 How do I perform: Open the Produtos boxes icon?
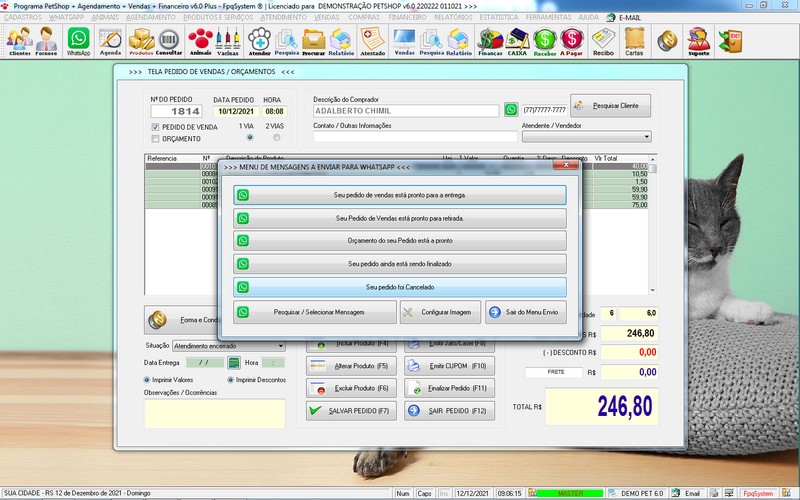tap(141, 41)
